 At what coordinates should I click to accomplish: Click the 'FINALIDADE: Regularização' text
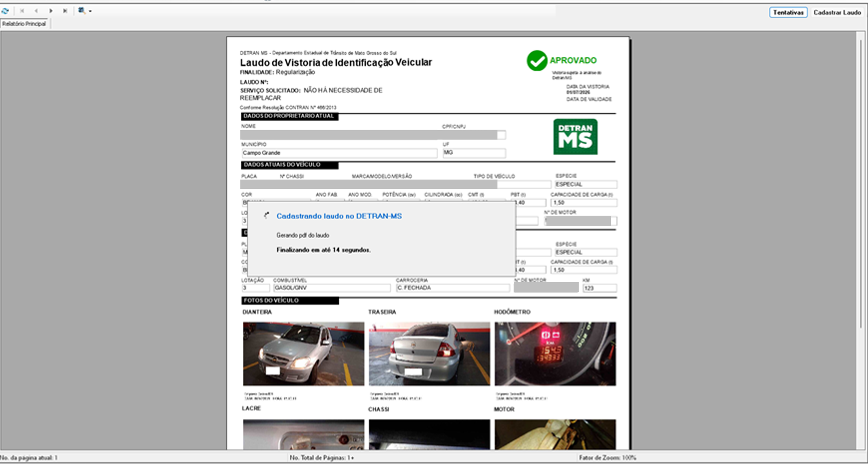pos(277,72)
